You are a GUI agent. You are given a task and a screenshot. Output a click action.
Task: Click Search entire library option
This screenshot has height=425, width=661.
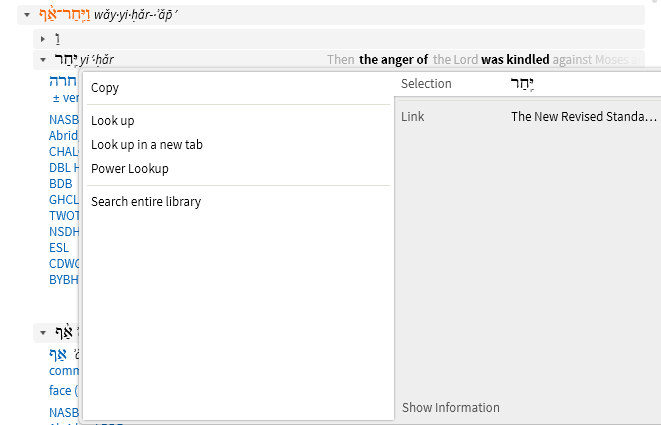(146, 202)
